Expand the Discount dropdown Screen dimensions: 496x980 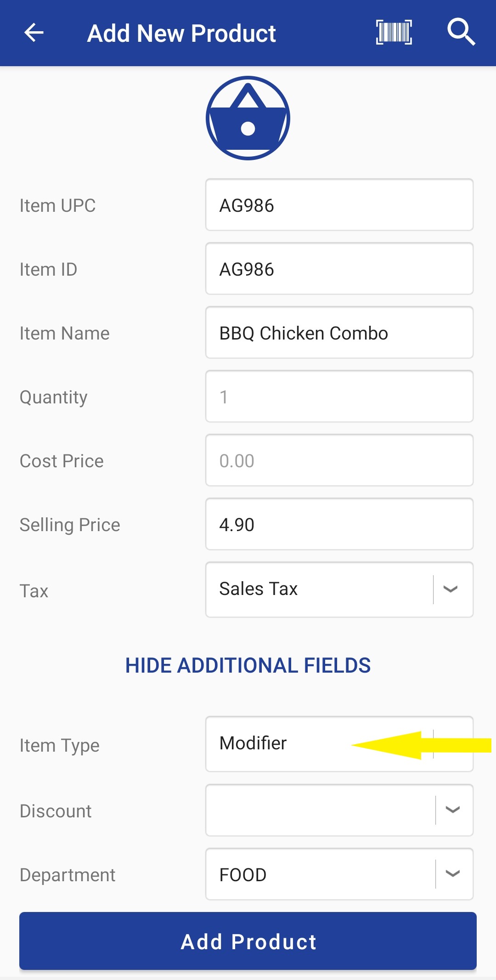(452, 810)
